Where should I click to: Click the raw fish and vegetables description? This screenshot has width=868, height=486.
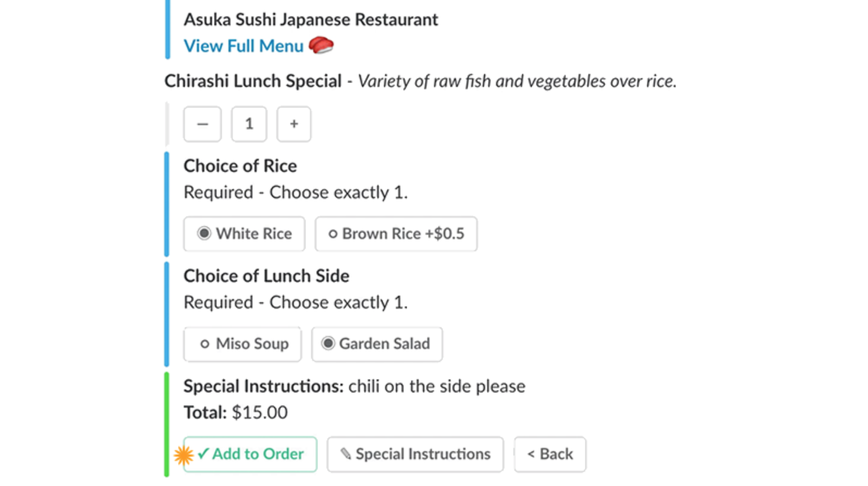click(x=517, y=81)
